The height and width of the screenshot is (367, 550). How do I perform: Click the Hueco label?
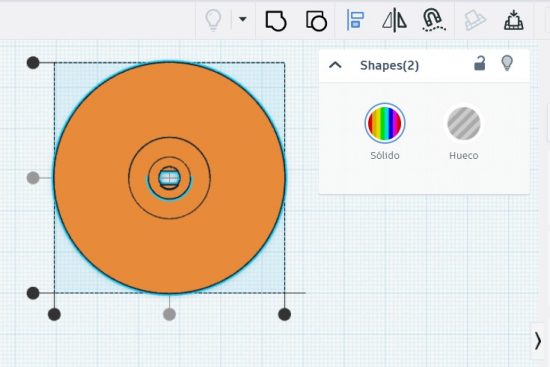[463, 155]
